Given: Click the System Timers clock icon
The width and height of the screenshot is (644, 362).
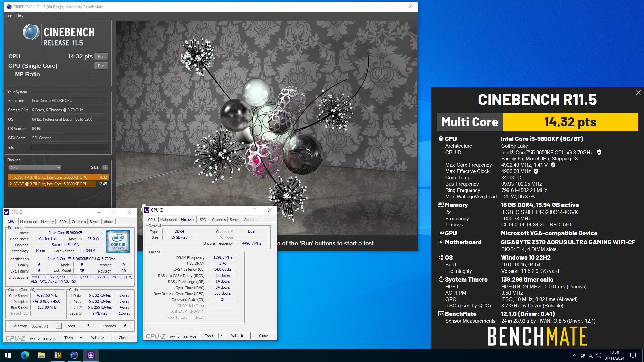Looking at the screenshot, I should coord(441,279).
